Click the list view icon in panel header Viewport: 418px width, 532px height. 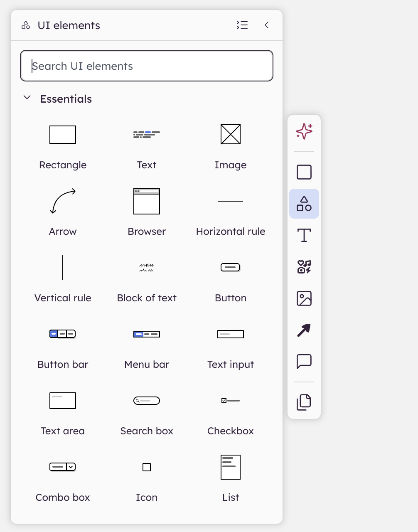[242, 25]
